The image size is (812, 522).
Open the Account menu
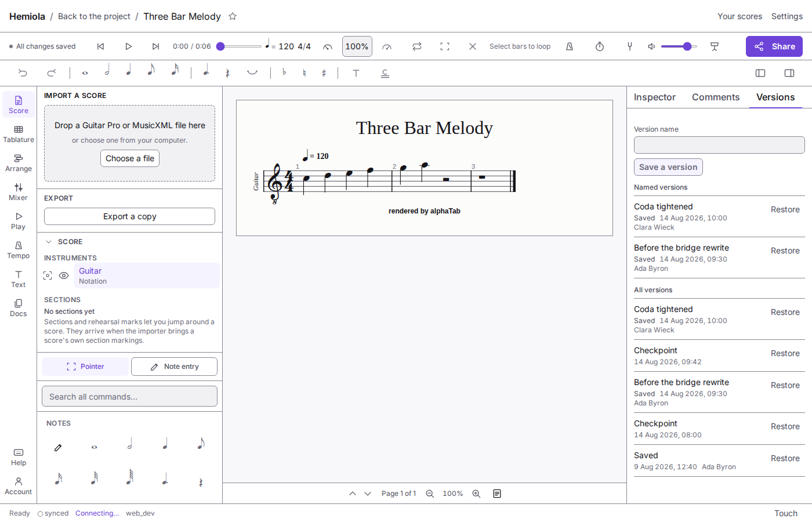(x=19, y=486)
